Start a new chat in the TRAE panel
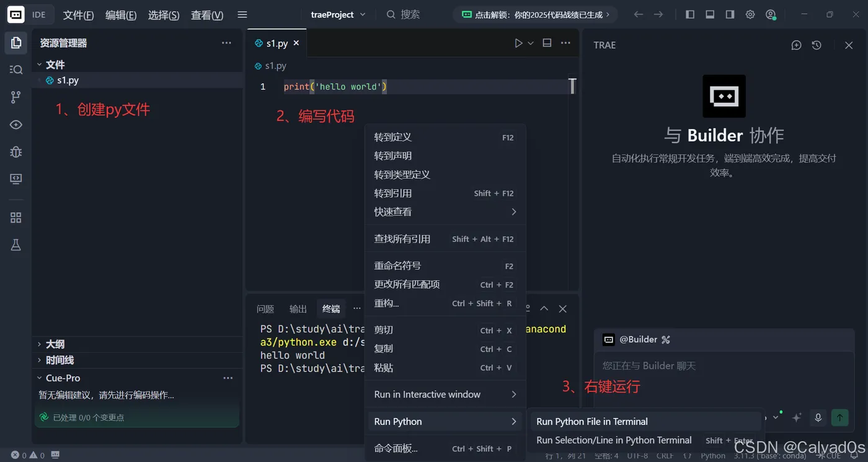This screenshot has width=868, height=462. (797, 45)
